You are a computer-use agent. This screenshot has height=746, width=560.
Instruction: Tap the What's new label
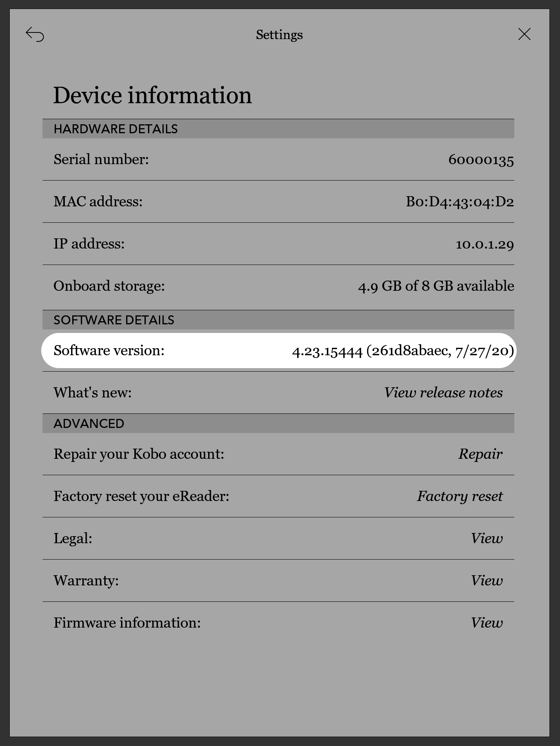93,393
